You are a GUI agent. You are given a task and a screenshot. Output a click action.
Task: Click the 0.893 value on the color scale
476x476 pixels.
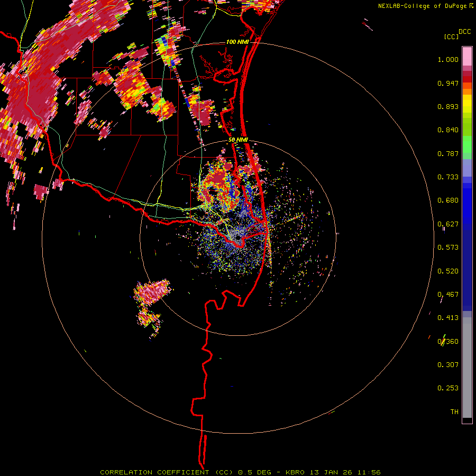click(x=448, y=106)
